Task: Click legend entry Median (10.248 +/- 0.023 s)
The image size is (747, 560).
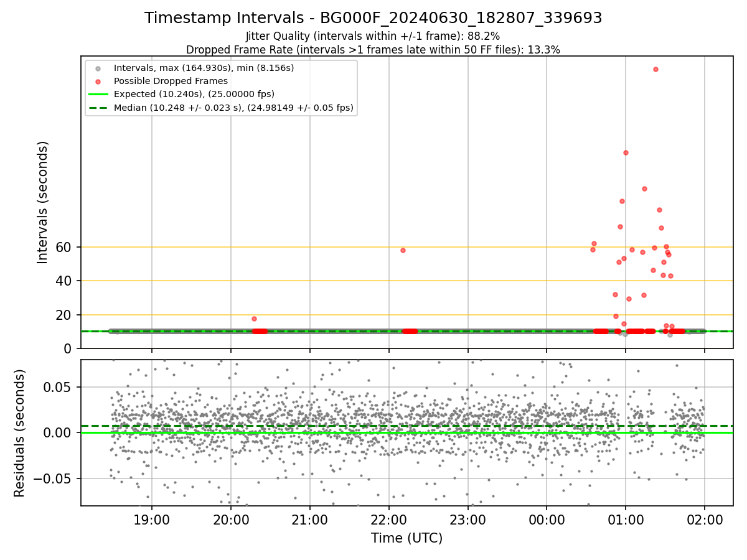Action: [233, 108]
